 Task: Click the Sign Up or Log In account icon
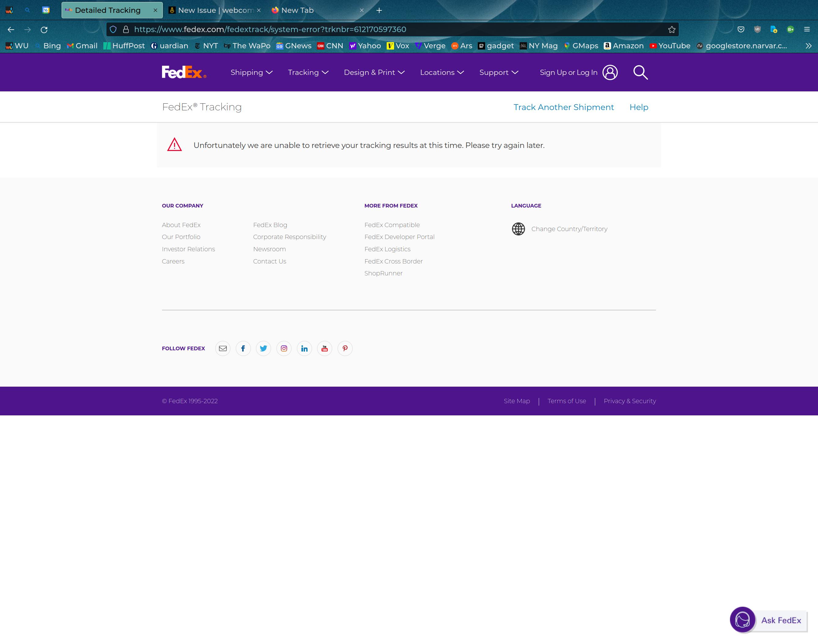610,72
